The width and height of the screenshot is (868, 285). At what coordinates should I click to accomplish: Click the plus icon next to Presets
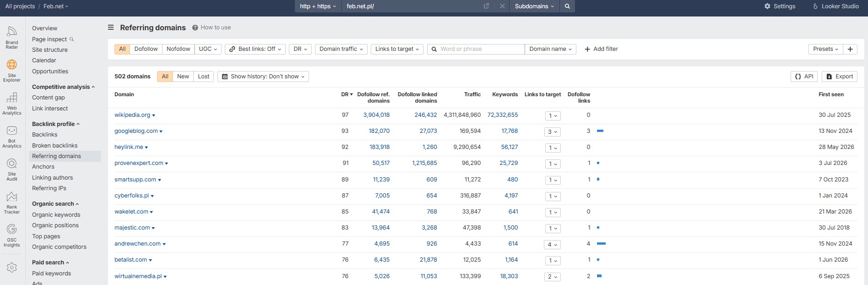click(x=850, y=49)
